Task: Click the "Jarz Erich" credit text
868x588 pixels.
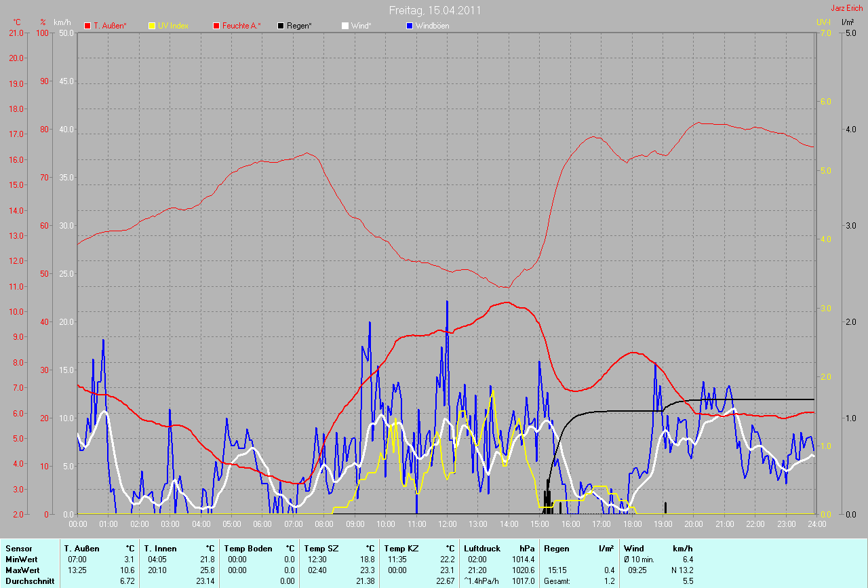Action: (x=847, y=7)
